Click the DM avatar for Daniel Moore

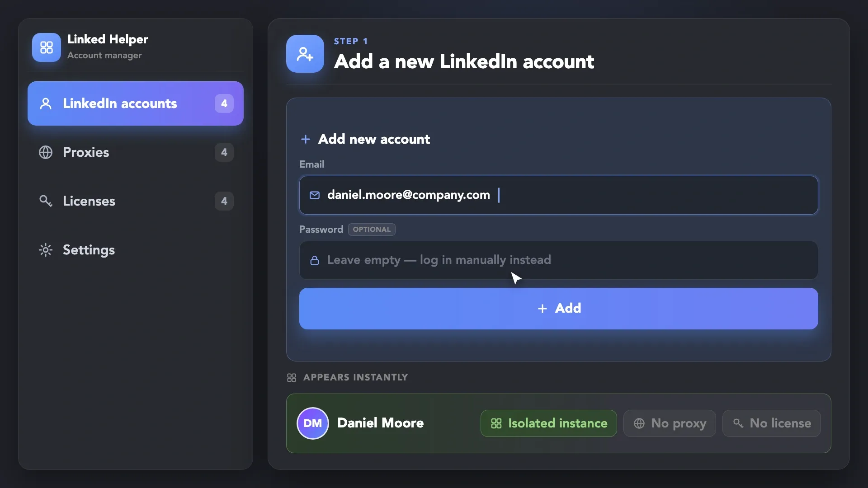click(313, 423)
